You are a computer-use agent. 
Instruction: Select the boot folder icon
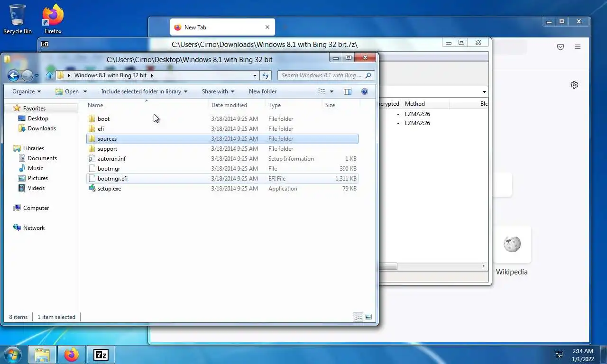click(x=92, y=119)
